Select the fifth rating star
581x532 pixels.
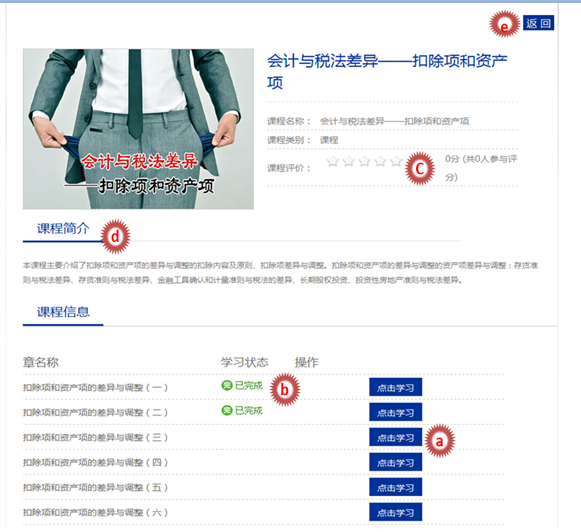tap(396, 161)
